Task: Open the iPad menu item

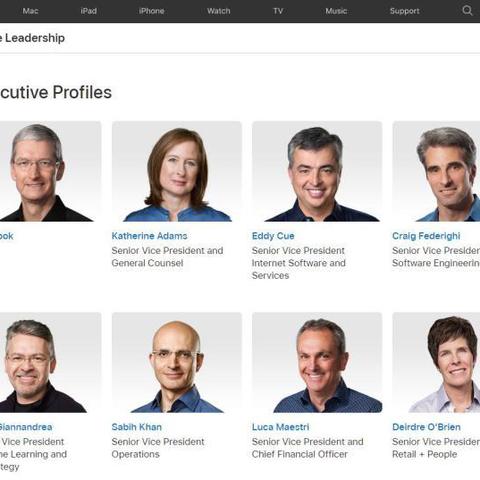Action: pyautogui.click(x=89, y=11)
